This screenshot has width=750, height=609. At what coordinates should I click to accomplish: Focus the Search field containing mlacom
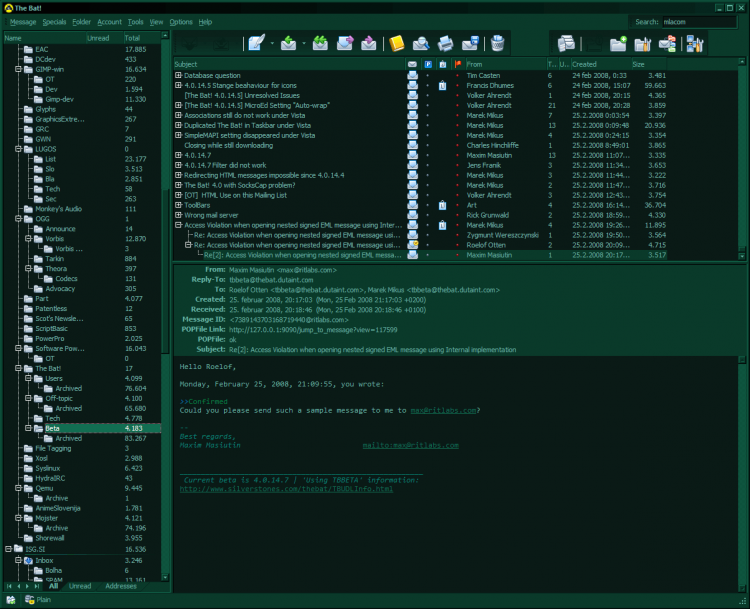(699, 22)
